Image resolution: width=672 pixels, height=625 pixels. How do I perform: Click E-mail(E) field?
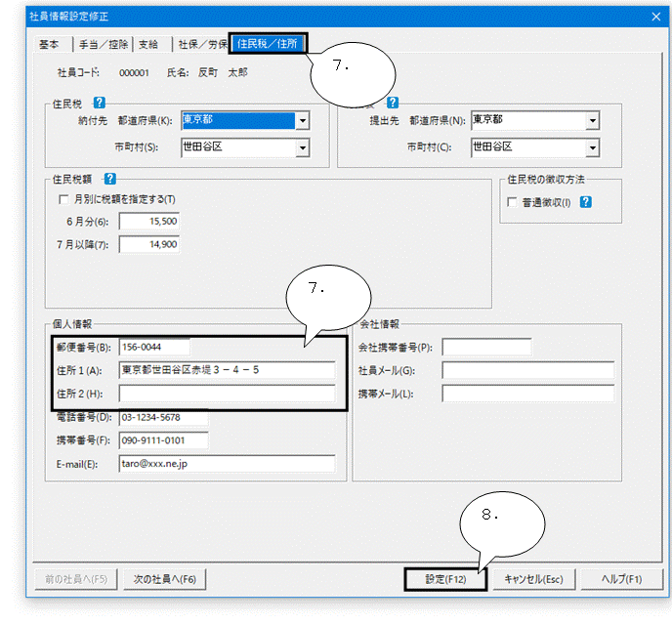[228, 464]
